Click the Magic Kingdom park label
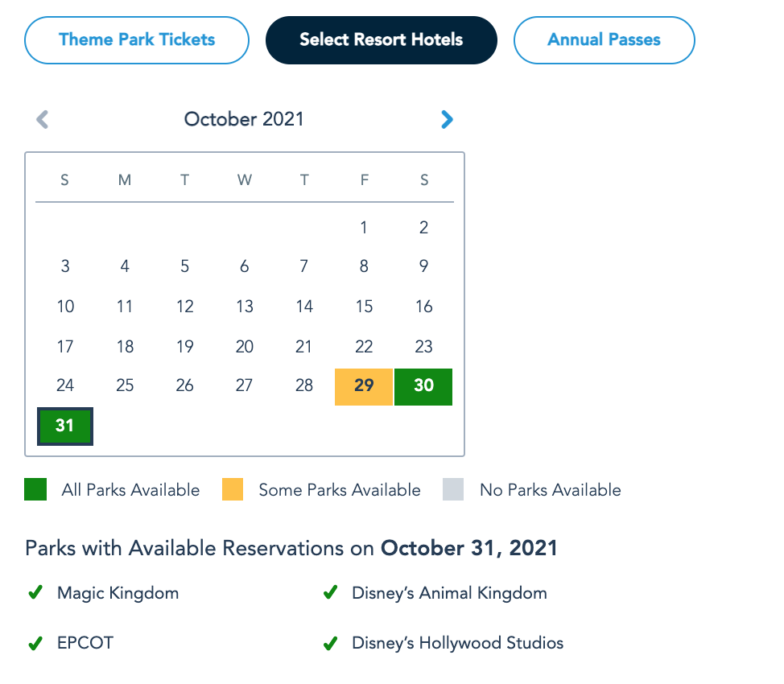The width and height of the screenshot is (784, 684). [x=118, y=593]
